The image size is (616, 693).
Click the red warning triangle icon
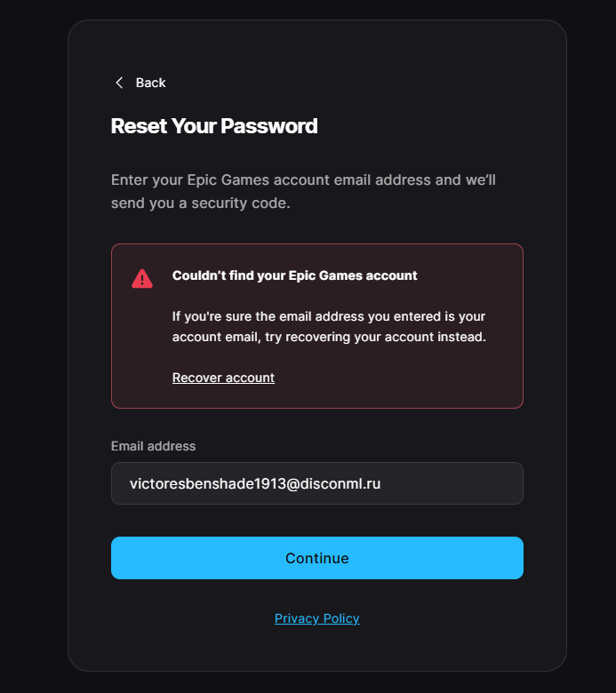(142, 279)
